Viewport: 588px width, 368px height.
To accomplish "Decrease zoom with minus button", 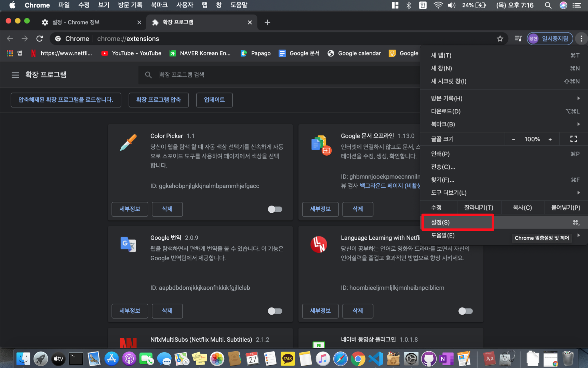I will (x=513, y=139).
